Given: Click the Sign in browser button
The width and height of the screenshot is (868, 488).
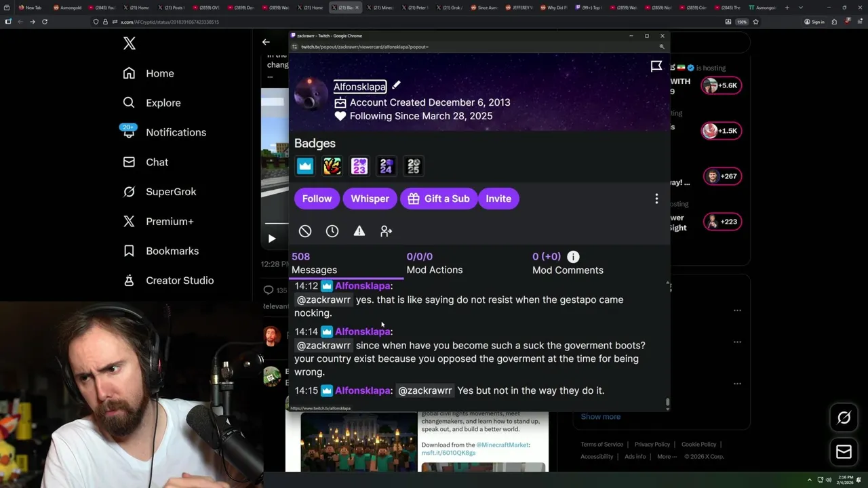Looking at the screenshot, I should coord(814,22).
